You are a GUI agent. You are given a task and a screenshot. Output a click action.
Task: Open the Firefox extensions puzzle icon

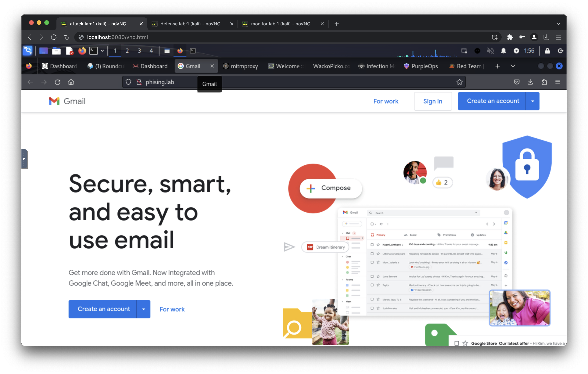tap(544, 82)
